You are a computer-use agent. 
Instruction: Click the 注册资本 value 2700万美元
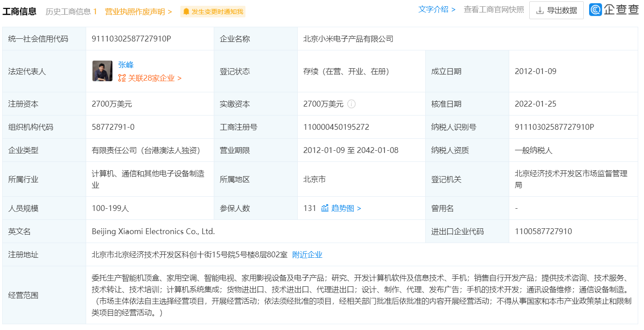point(112,104)
